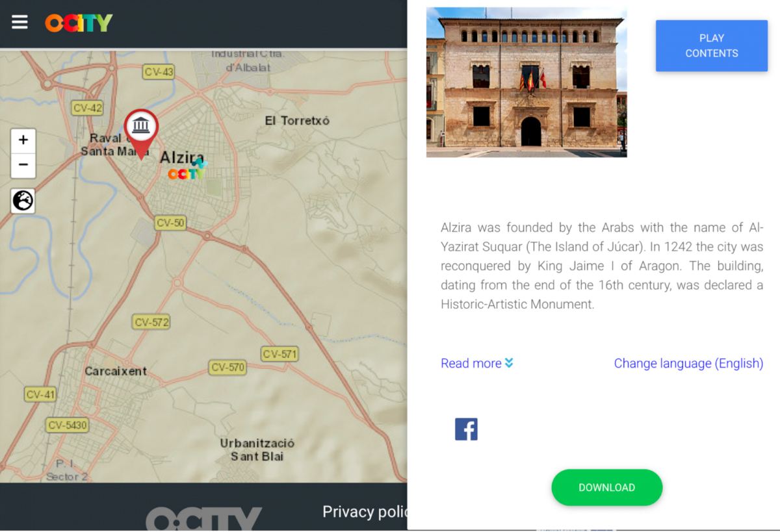The height and width of the screenshot is (532, 780).
Task: Click the El Torretxó map label
Action: tap(297, 121)
